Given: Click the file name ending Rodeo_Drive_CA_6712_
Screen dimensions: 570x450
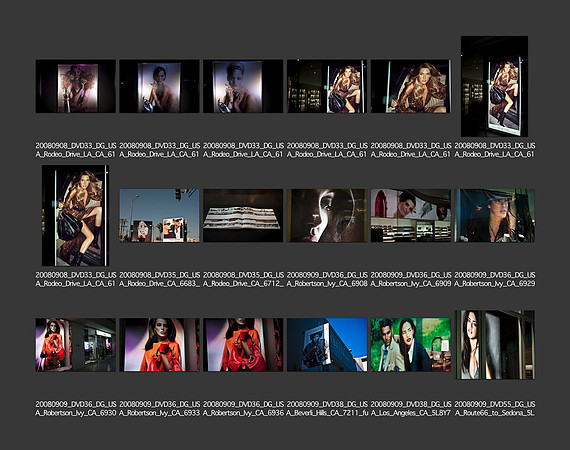Looking at the screenshot, I should click(x=244, y=279).
